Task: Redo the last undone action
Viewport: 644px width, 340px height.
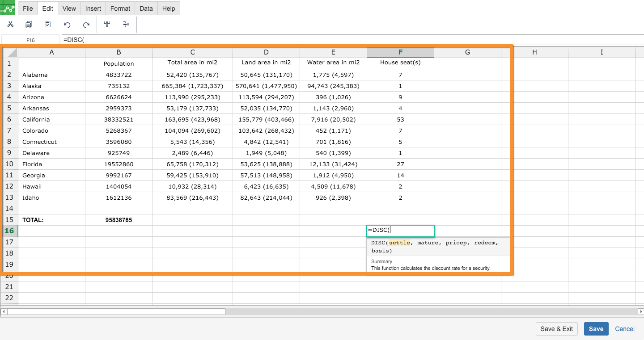Action: pyautogui.click(x=86, y=25)
